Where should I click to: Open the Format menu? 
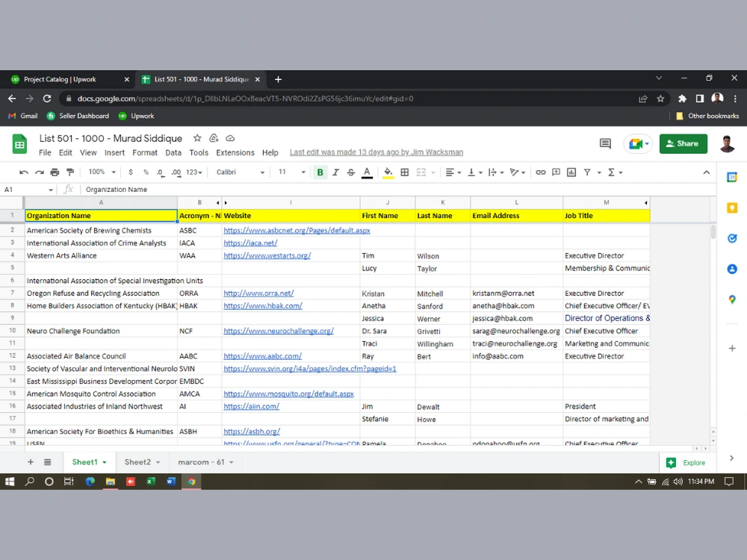(x=145, y=153)
